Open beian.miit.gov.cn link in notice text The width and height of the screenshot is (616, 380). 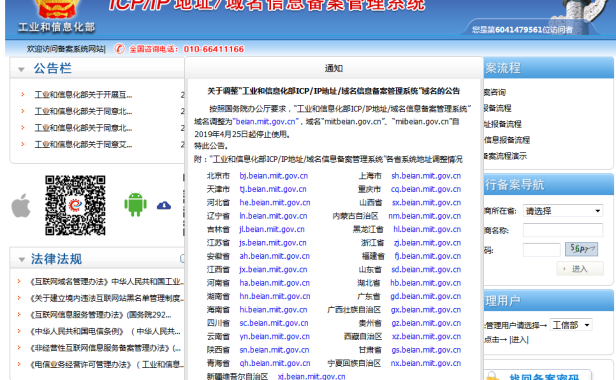coord(266,121)
